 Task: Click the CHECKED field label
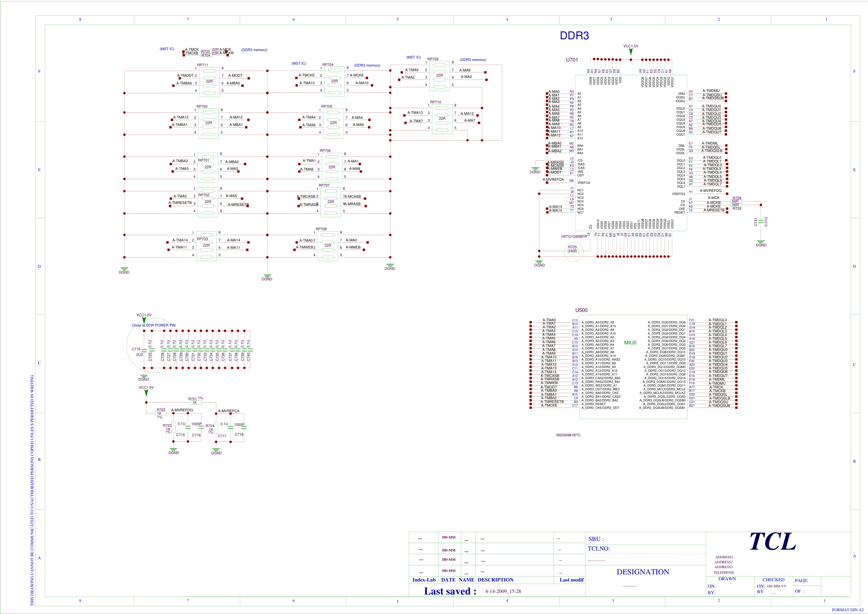[x=773, y=580]
